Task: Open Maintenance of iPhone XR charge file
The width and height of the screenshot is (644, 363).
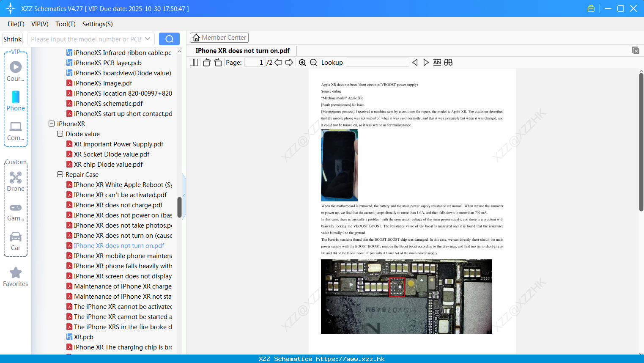Action: (119, 286)
